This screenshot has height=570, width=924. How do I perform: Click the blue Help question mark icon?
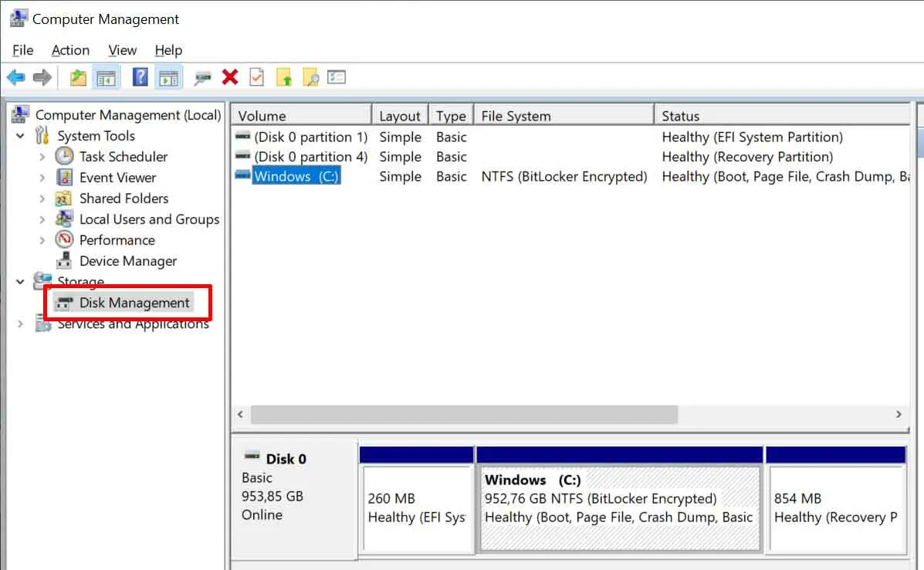pyautogui.click(x=140, y=77)
